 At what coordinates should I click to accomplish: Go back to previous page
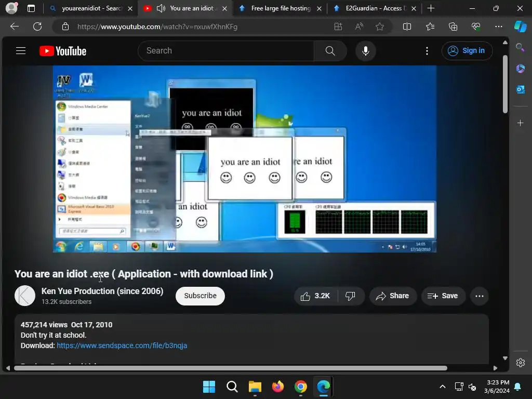[x=15, y=26]
